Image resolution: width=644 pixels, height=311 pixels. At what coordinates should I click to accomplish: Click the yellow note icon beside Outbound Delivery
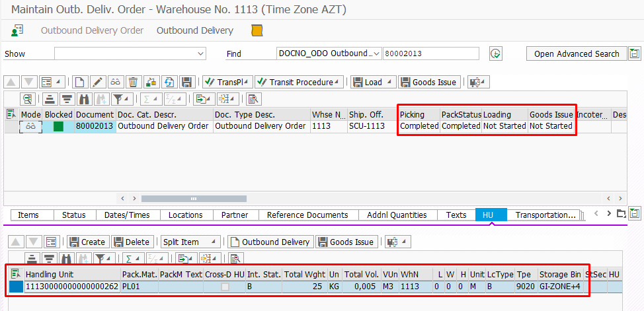coord(257,31)
